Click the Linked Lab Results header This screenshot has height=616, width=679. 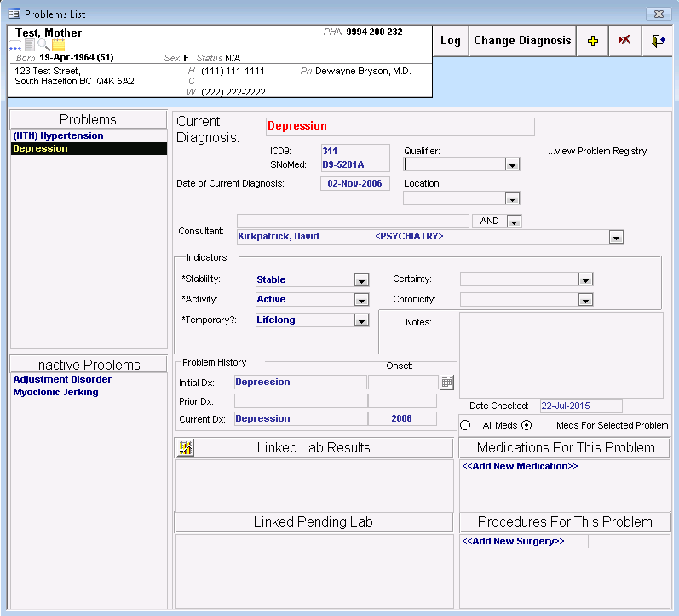coord(313,447)
